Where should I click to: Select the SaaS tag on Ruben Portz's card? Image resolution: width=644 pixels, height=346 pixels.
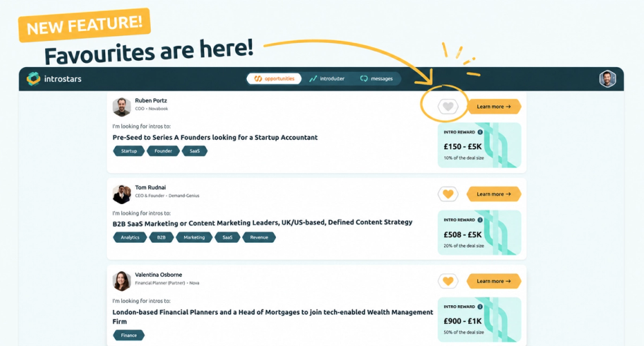click(x=194, y=151)
